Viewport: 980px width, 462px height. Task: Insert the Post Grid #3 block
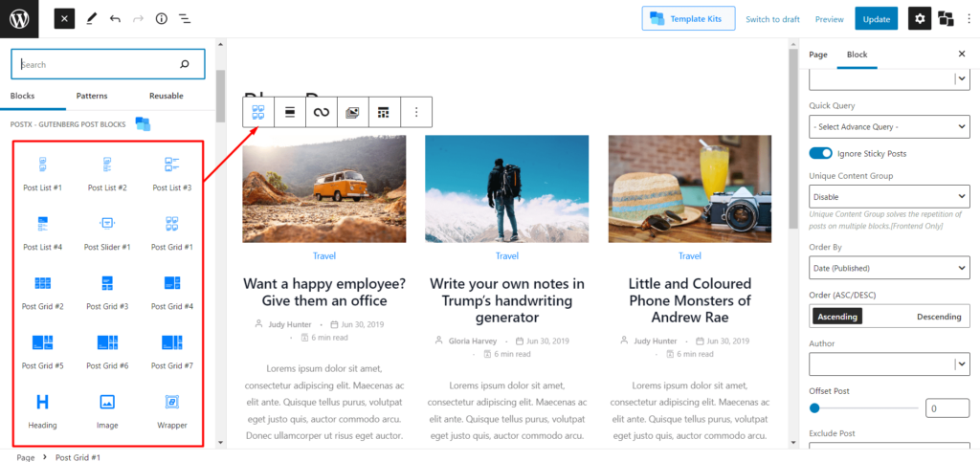tap(107, 292)
